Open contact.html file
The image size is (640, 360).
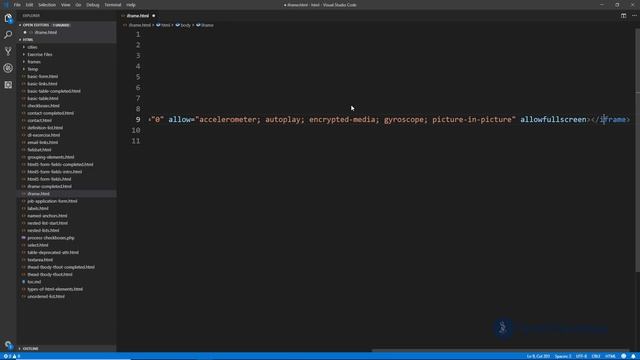(39, 120)
